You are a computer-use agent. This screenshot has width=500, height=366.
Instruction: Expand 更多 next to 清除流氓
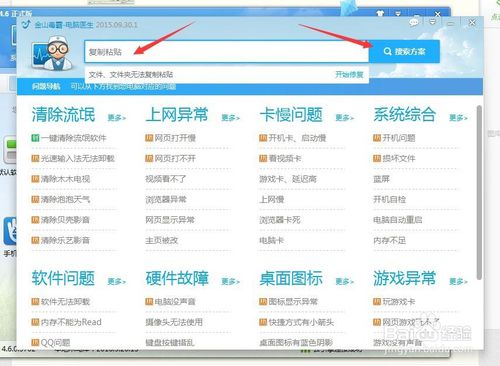pos(117,118)
